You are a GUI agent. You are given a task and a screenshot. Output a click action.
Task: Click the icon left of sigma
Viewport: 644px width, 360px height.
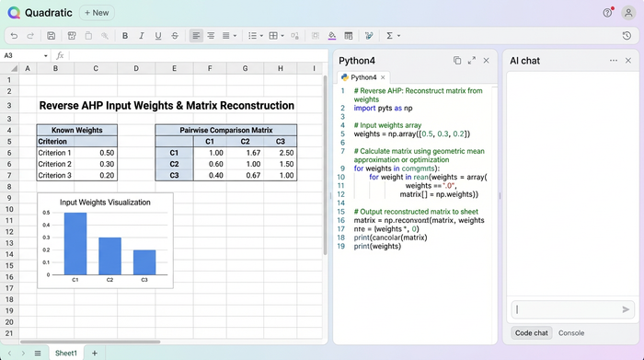tap(369, 36)
